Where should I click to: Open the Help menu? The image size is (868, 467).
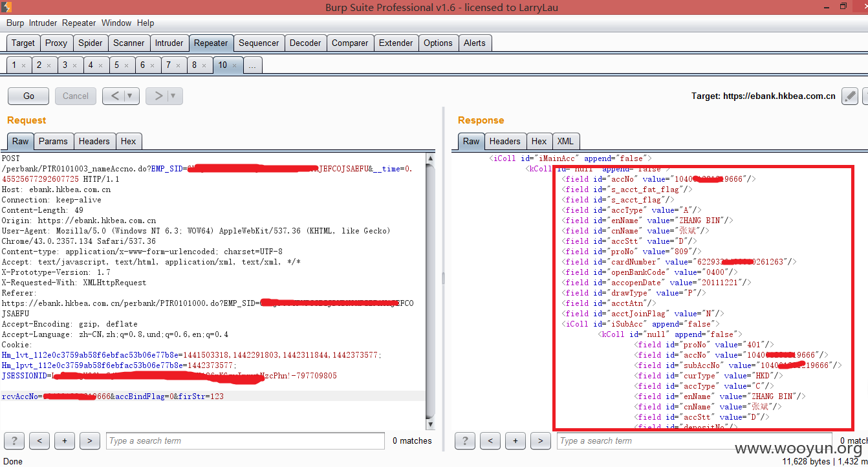tap(146, 23)
